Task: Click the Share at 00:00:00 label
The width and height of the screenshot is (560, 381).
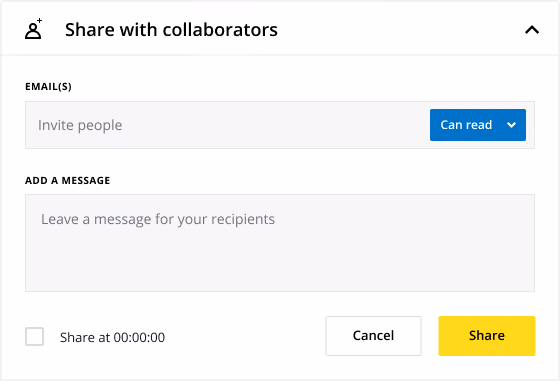Action: 112,337
